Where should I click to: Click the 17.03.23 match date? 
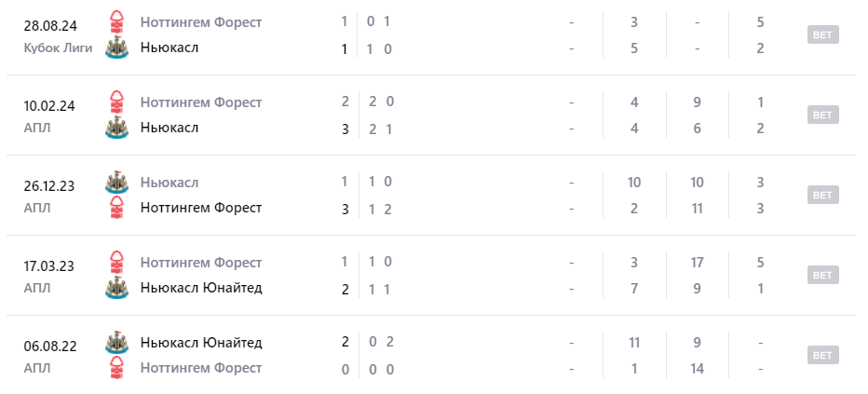click(50, 266)
